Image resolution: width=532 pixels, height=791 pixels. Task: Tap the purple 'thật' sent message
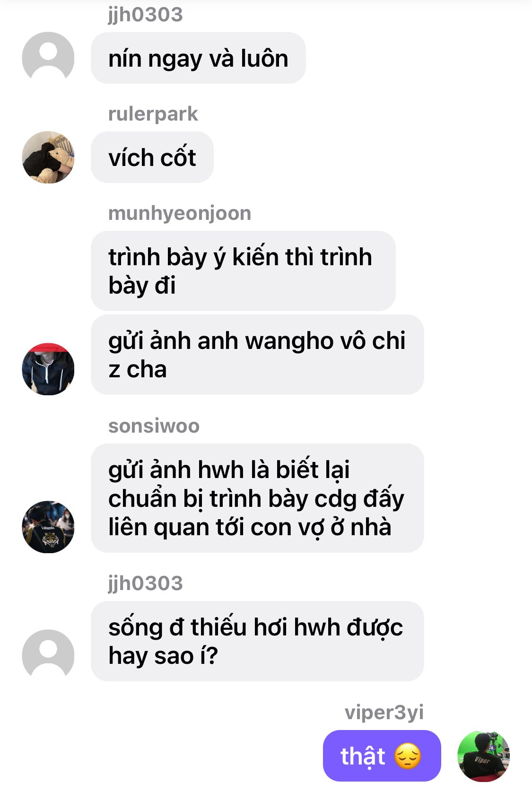(382, 756)
